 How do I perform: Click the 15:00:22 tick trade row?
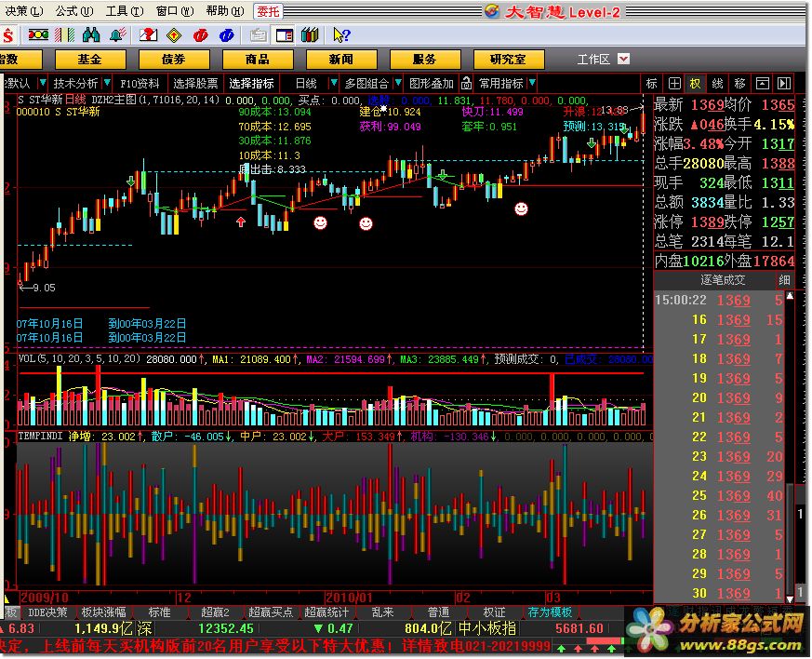pyautogui.click(x=719, y=300)
